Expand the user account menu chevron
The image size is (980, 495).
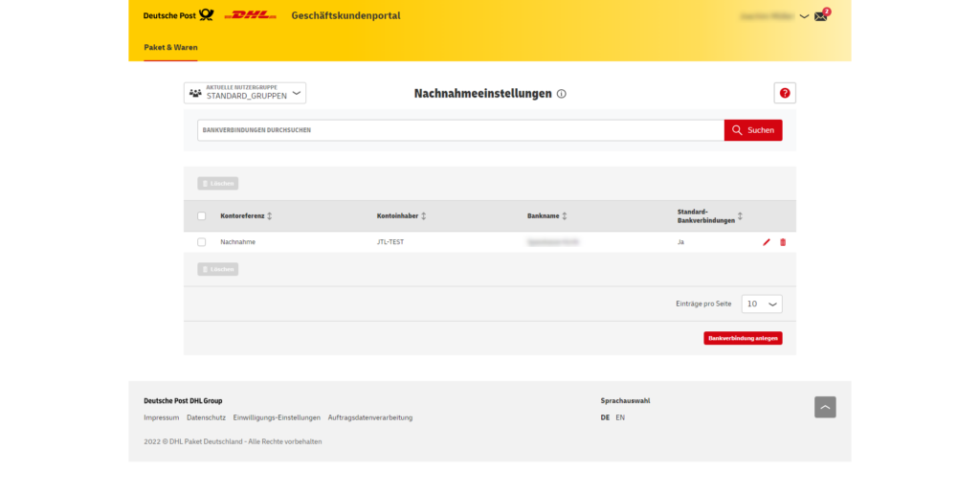click(804, 17)
